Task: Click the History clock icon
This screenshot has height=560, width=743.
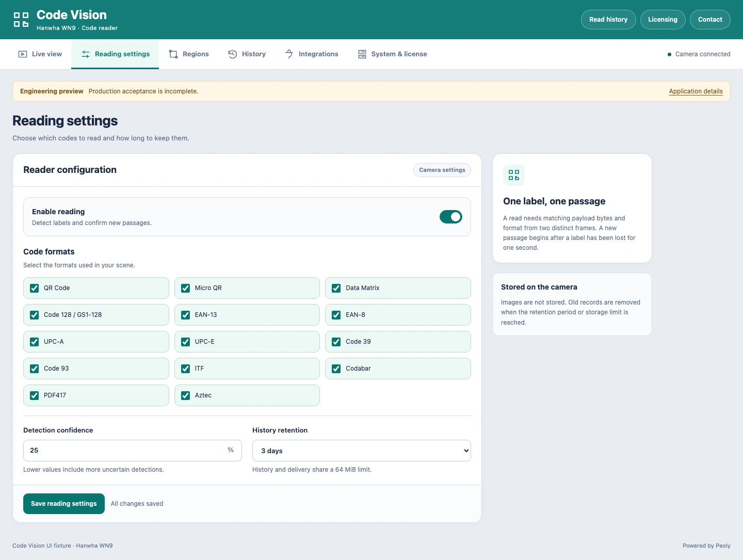Action: [233, 54]
